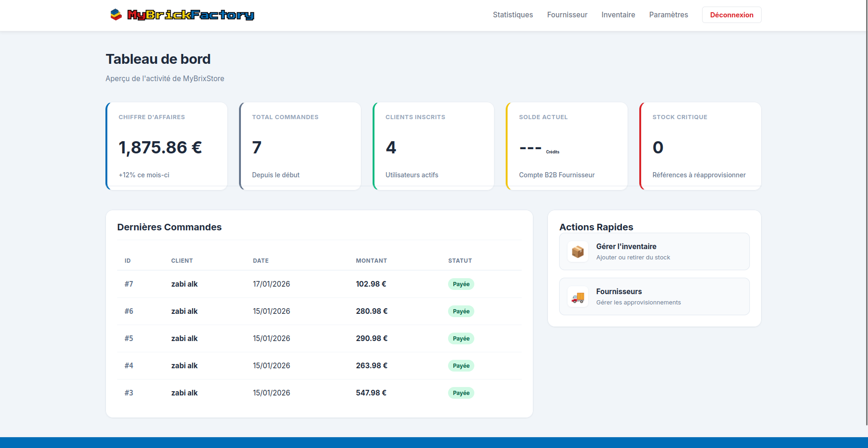Click client zabi alk on order #6
Screen dimensions: 868x448
tap(184, 311)
